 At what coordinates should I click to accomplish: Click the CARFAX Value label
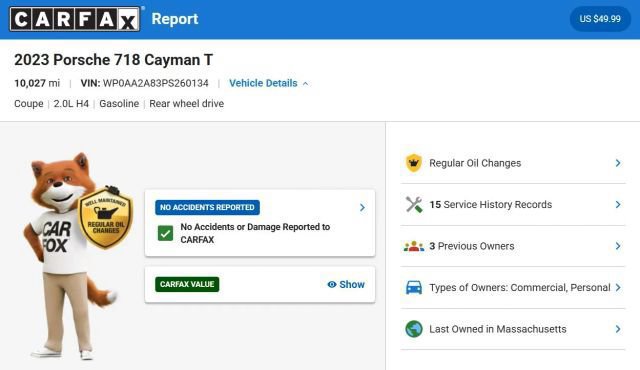(187, 284)
